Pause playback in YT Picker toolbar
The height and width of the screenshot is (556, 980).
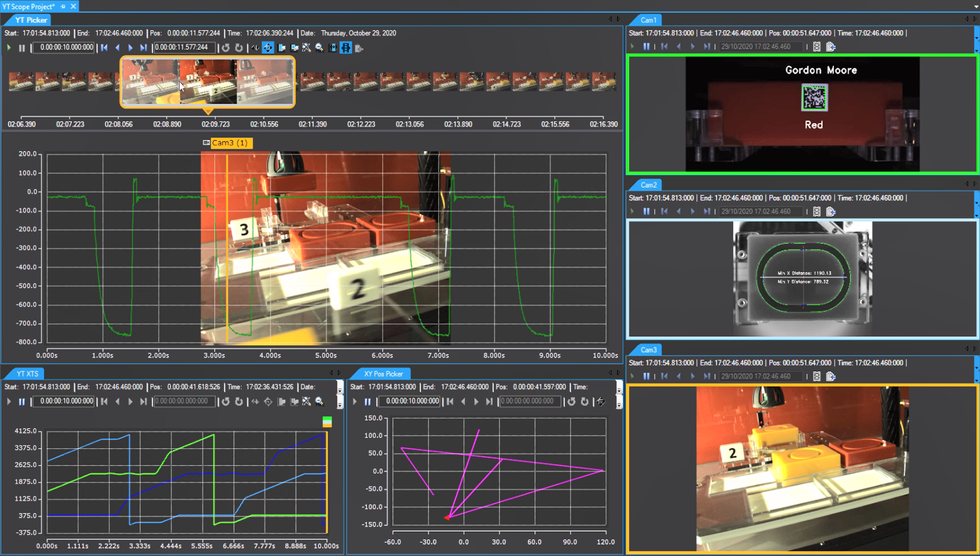pyautogui.click(x=22, y=47)
